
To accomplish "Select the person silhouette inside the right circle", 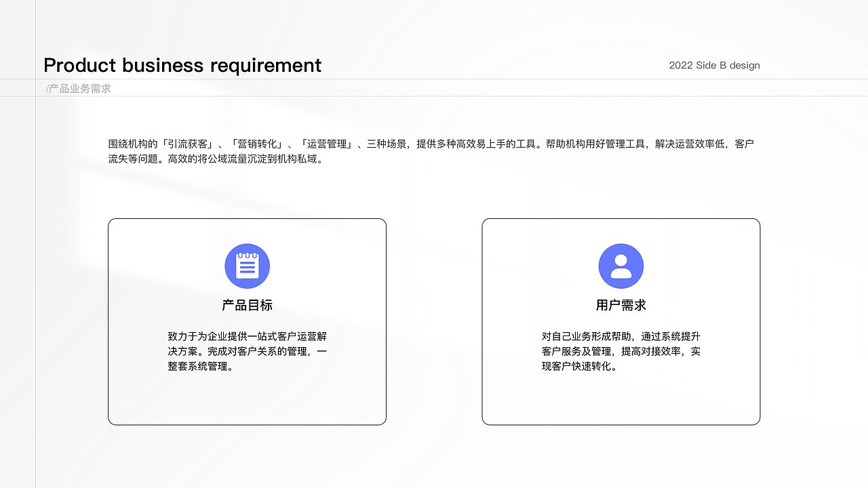I will pyautogui.click(x=621, y=266).
